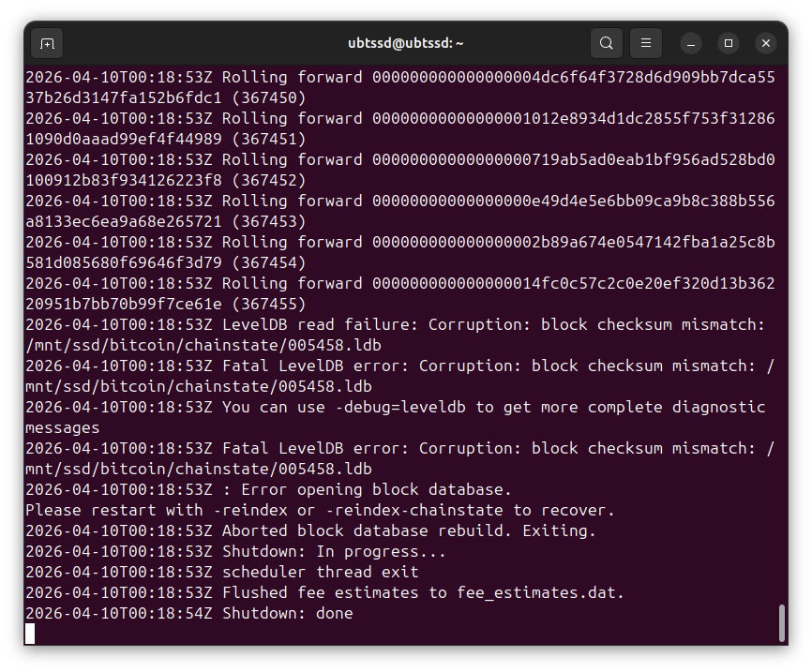Click the fee_estimates.dat filename text
This screenshot has height=672, width=812.
point(540,592)
